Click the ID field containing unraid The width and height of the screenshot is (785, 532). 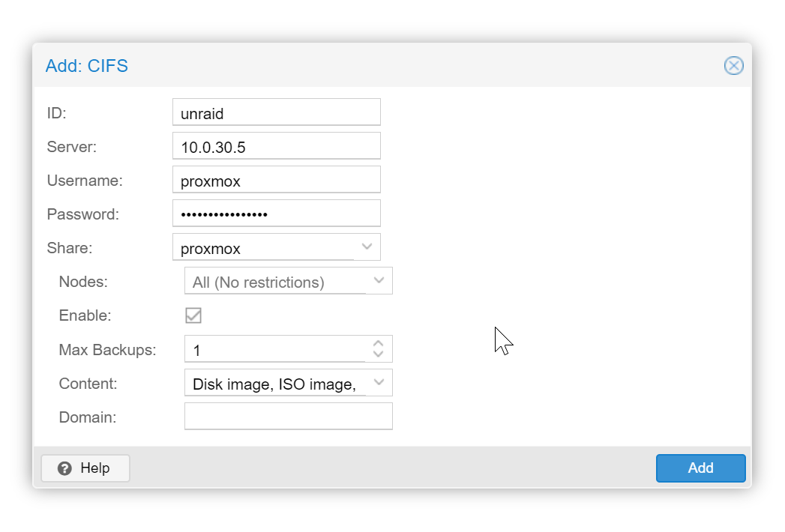point(277,112)
